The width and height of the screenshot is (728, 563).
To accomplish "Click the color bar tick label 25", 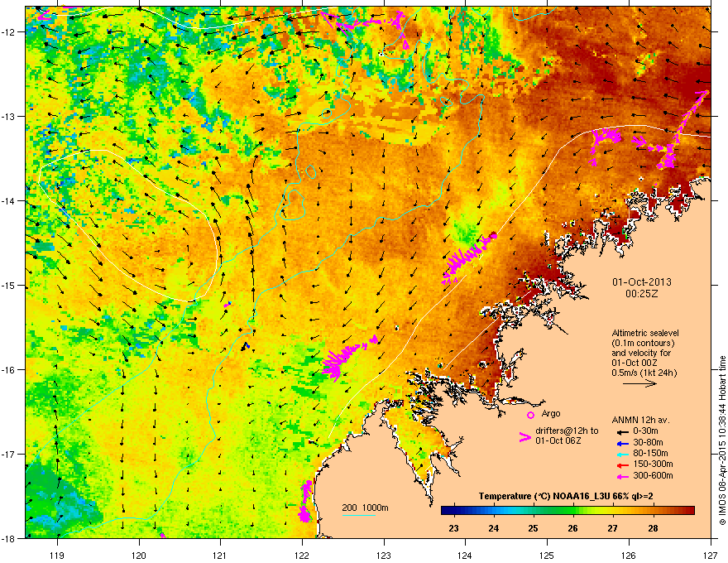I will (533, 528).
